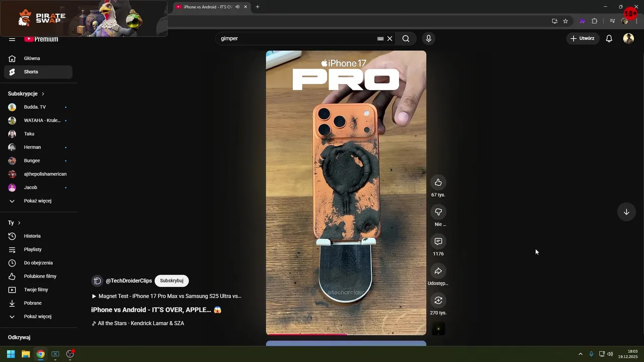Open TechDroiderClips channel avatar
This screenshot has height=362, width=644.
[x=97, y=281]
